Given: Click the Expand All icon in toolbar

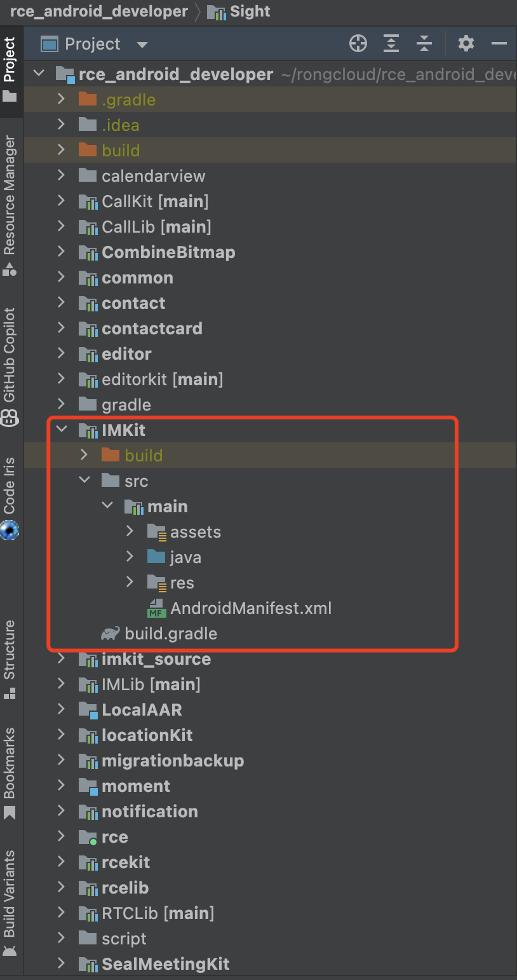Looking at the screenshot, I should 391,44.
